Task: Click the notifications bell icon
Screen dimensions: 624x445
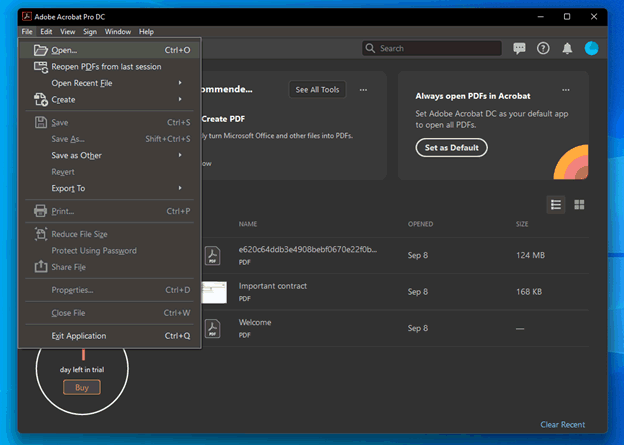Action: click(x=567, y=48)
